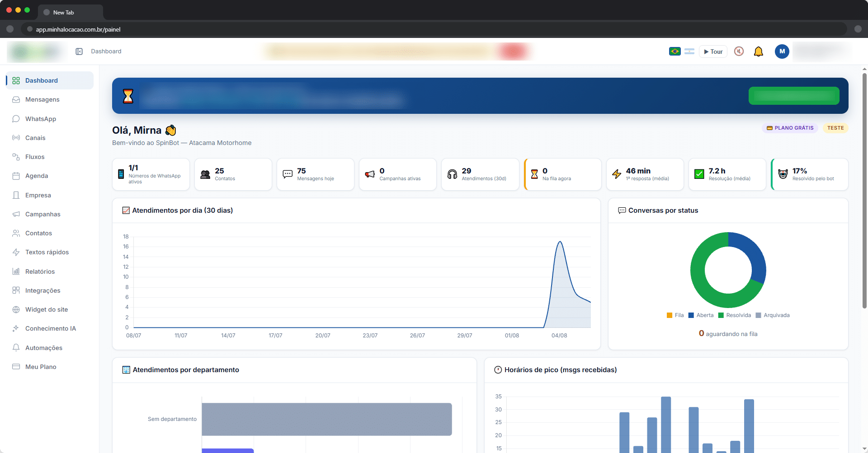Open the Dashboard icon in the sidebar

click(16, 80)
